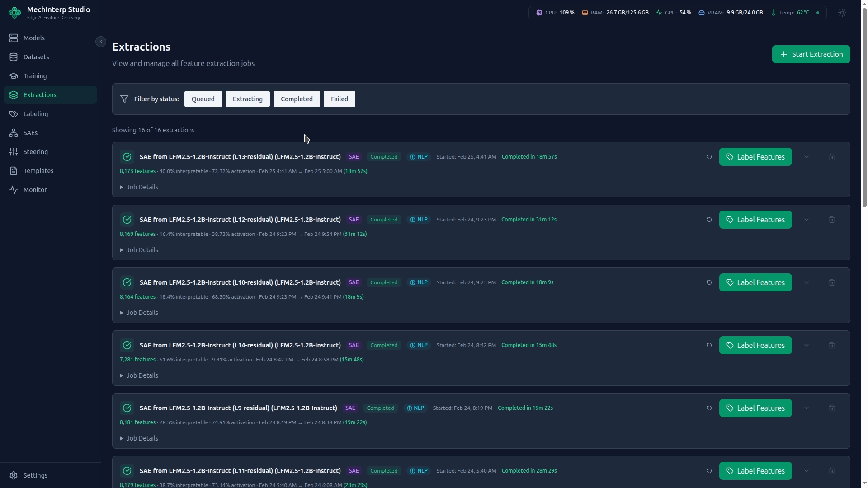Click the '8,173 features' text
Viewport: 868px width, 488px height.
pyautogui.click(x=137, y=171)
